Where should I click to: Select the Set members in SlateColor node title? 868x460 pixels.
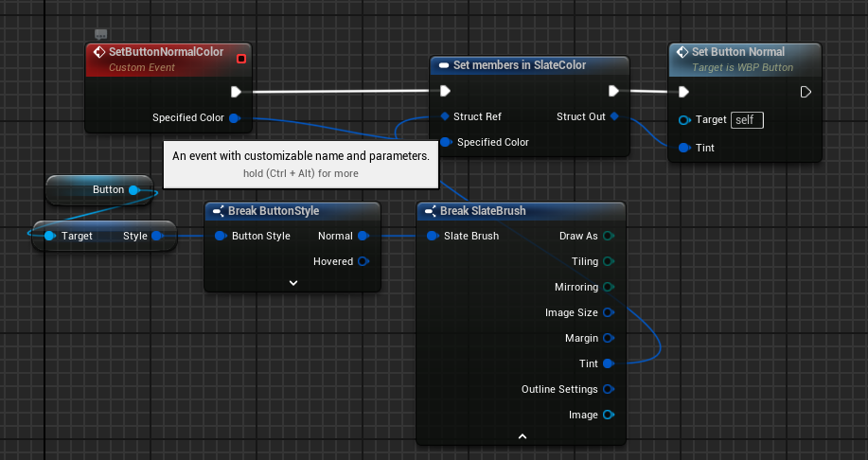520,65
